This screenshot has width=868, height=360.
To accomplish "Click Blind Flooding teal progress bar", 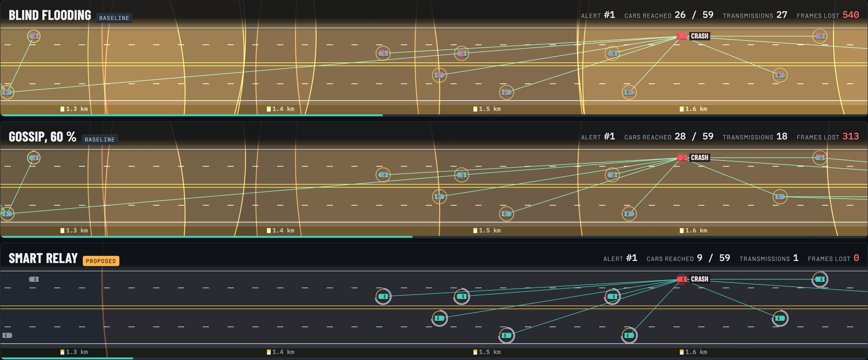I will pyautogui.click(x=192, y=115).
